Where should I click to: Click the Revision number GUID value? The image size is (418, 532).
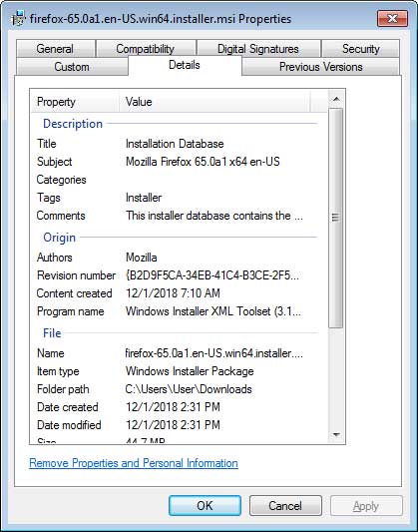pos(212,275)
